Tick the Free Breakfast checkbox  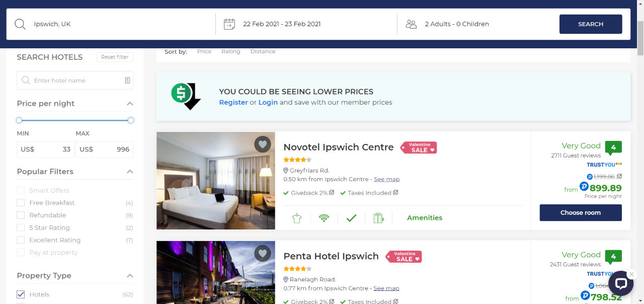21,203
